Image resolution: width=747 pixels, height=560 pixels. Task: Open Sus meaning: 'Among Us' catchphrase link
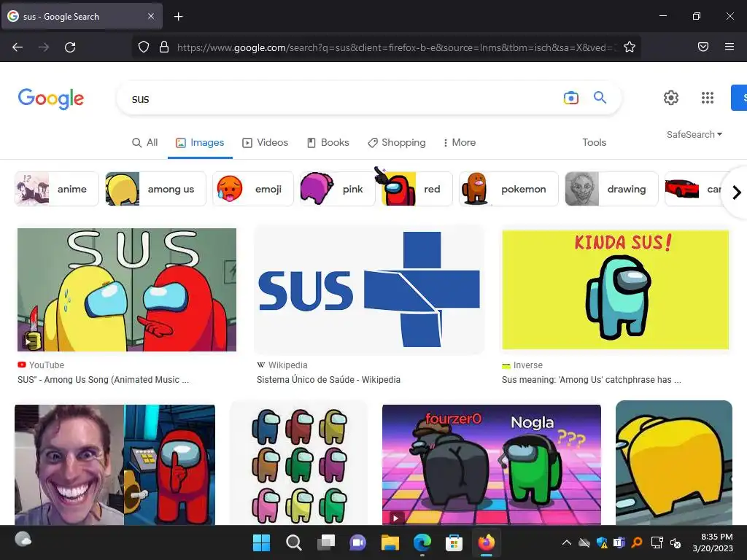pos(591,379)
